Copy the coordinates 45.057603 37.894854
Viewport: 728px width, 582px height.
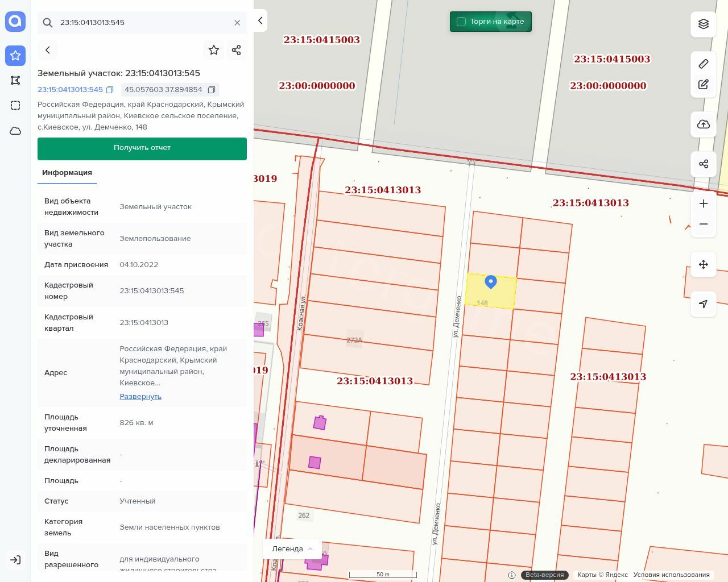pyautogui.click(x=212, y=90)
